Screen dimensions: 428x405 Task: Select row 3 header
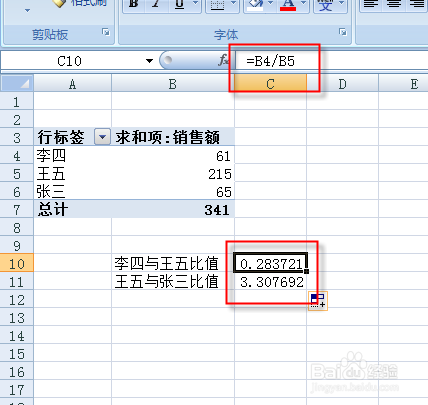coord(17,138)
